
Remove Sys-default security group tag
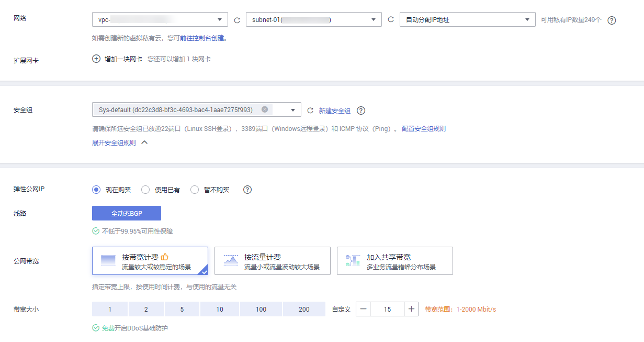[x=265, y=109]
